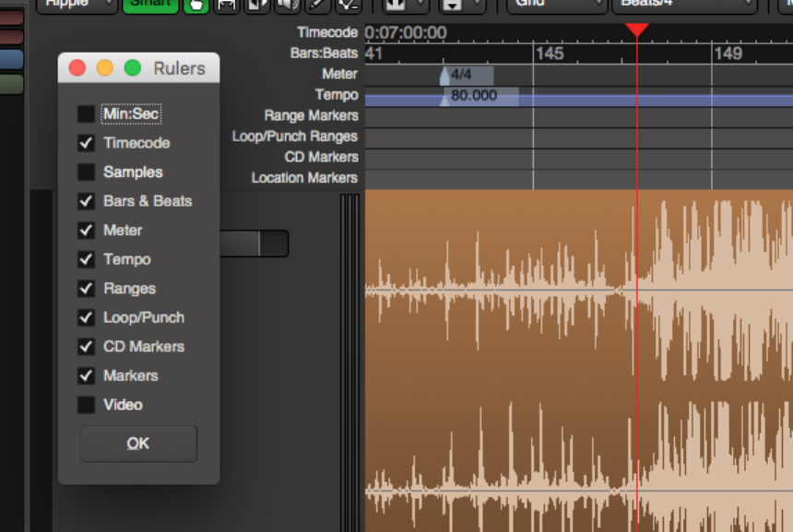
Task: Open the Ripple edit mode dropdown
Action: [x=77, y=5]
